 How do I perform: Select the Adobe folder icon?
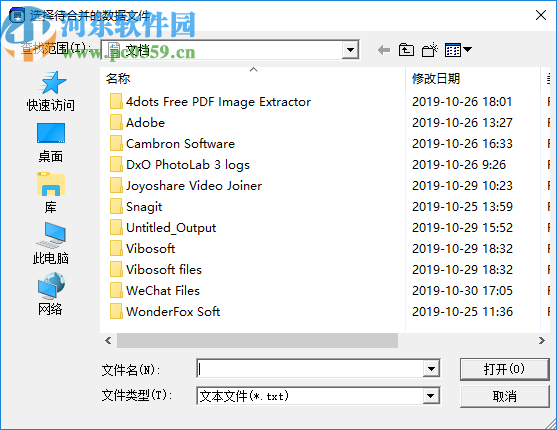[116, 123]
